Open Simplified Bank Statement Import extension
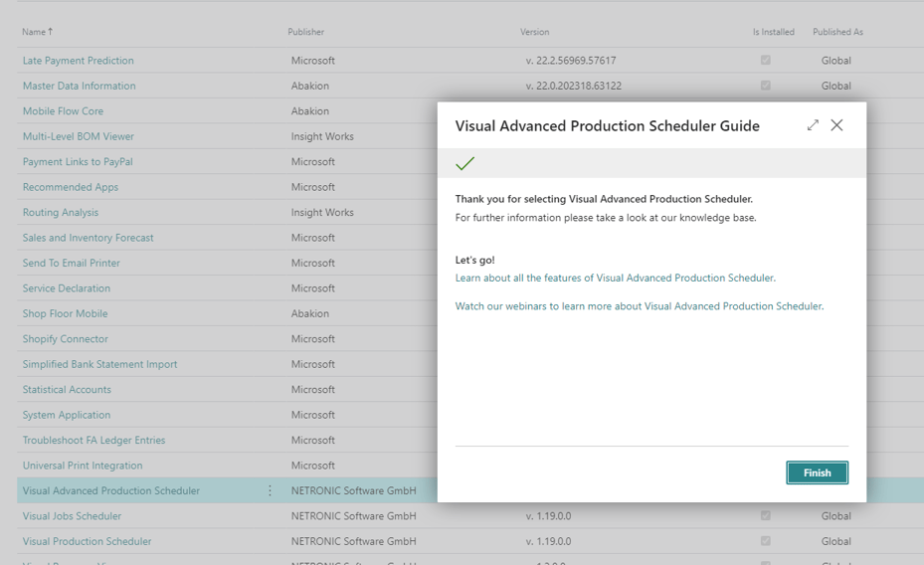 tap(99, 365)
